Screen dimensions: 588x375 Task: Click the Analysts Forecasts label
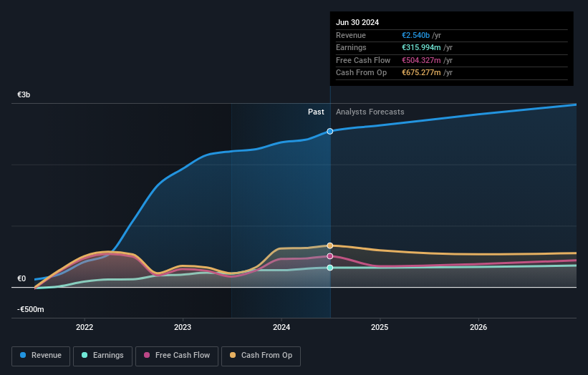370,112
